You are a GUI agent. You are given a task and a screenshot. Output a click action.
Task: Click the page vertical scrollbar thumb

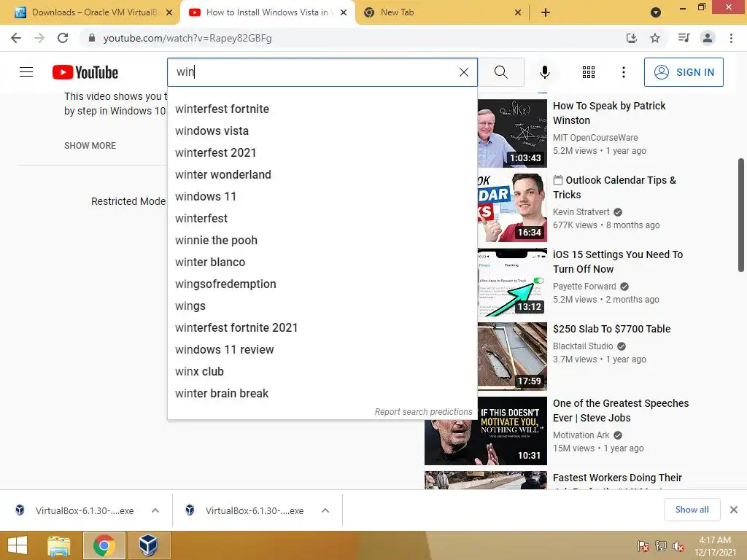point(741,215)
